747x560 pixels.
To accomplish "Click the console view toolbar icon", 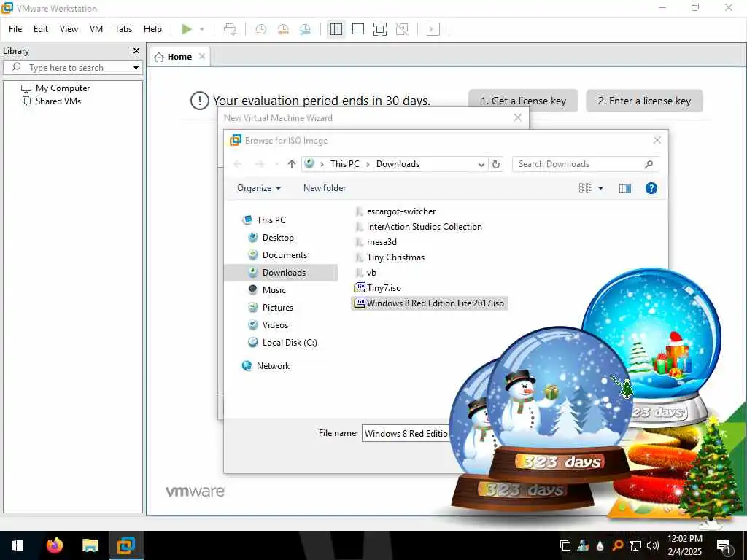I will pyautogui.click(x=433, y=29).
